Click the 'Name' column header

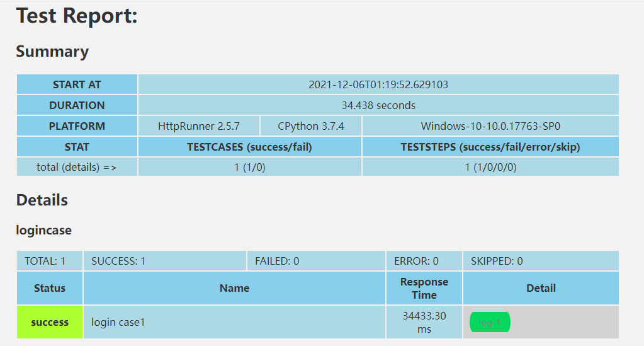[x=235, y=288]
